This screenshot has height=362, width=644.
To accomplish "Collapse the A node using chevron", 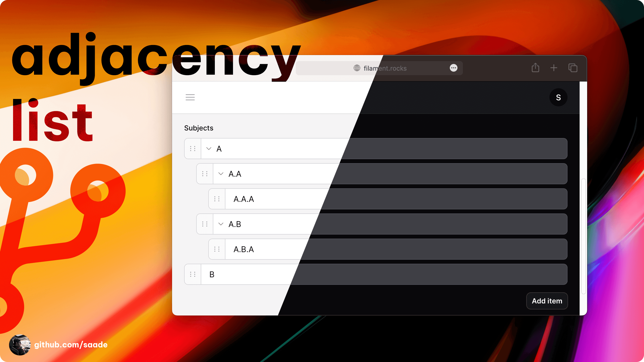I will [209, 149].
